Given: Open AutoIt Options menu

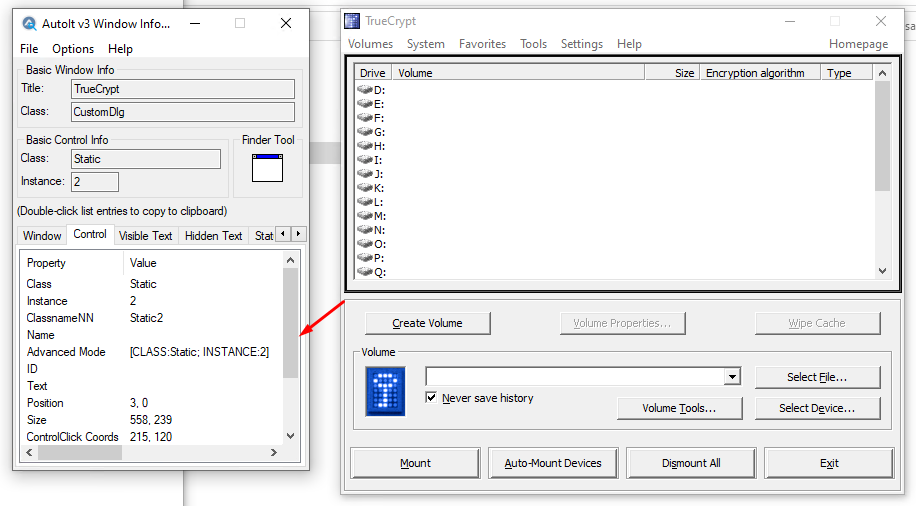Looking at the screenshot, I should click(x=73, y=49).
